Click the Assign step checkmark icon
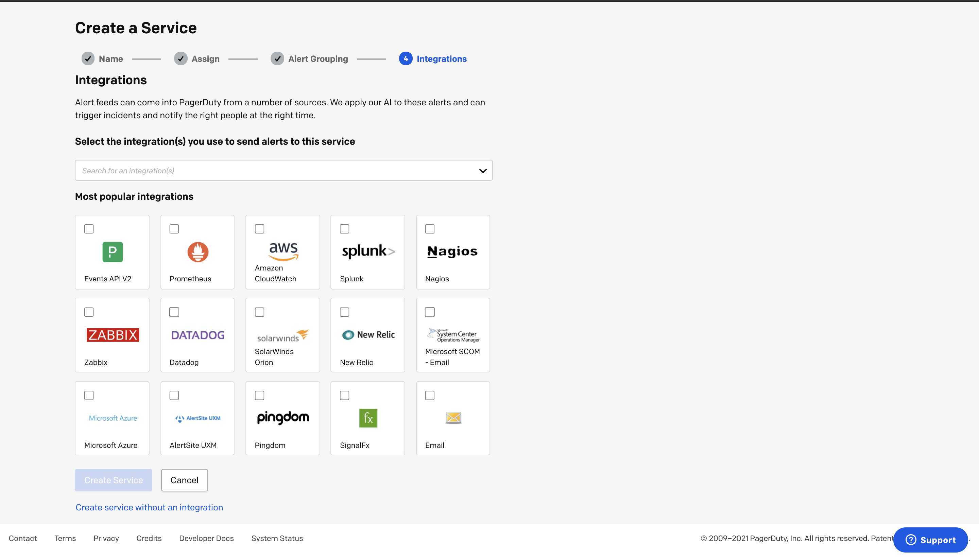This screenshot has width=979, height=560. click(181, 58)
